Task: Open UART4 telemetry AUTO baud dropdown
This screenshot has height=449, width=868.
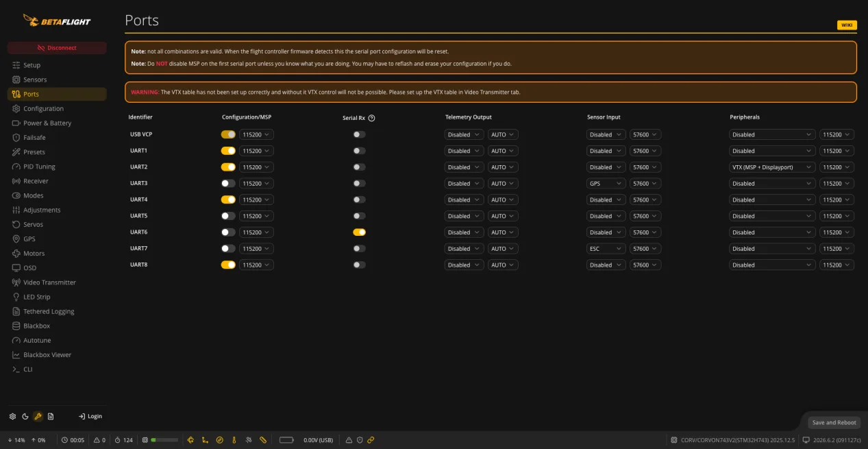Action: 503,200
